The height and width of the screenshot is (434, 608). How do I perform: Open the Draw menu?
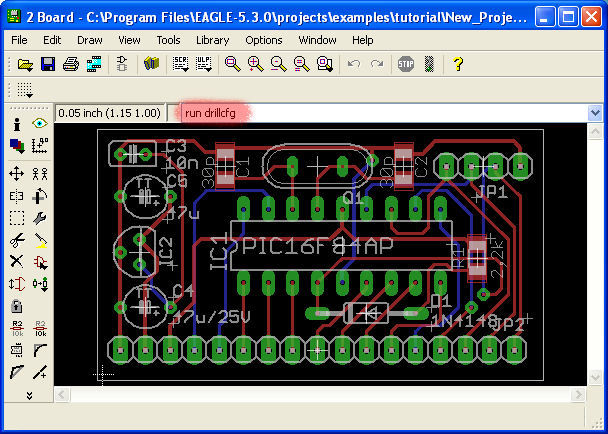coord(90,40)
